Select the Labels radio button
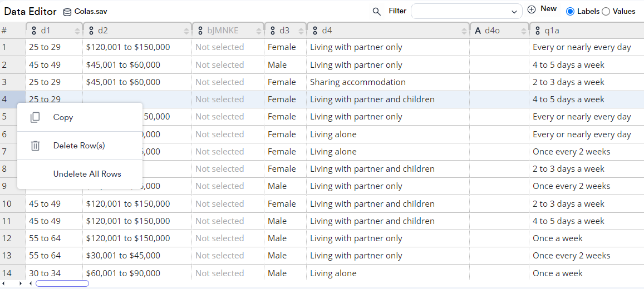Screen dimensions: 644x289 [570, 12]
